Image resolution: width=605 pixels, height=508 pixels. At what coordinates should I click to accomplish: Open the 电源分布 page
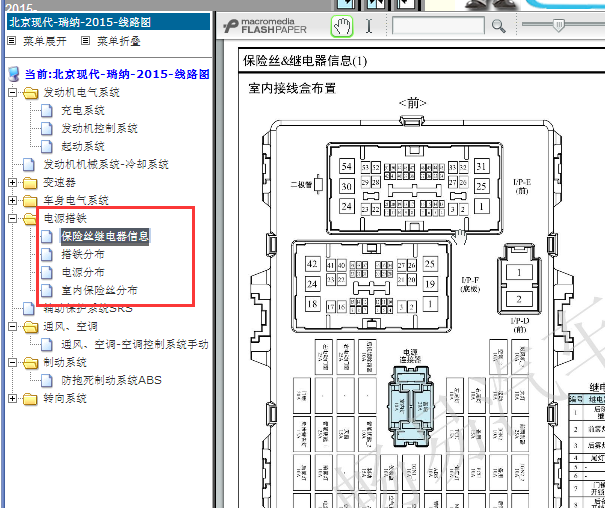pyautogui.click(x=83, y=272)
